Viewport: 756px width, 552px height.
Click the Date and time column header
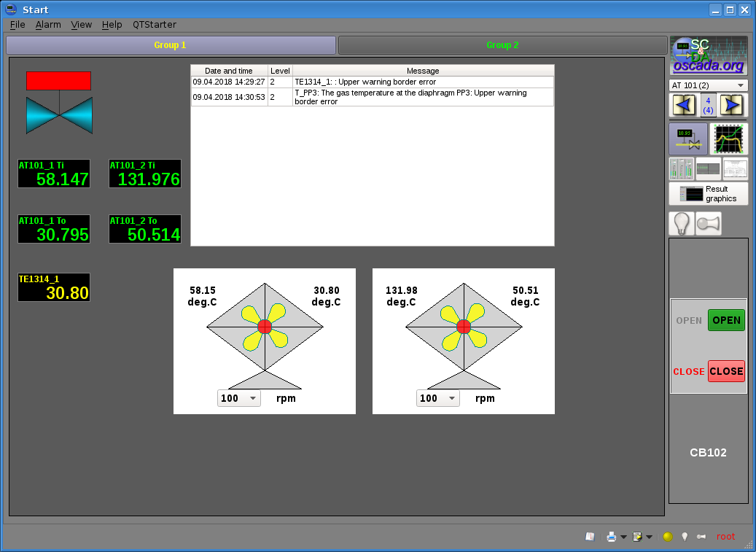point(229,71)
